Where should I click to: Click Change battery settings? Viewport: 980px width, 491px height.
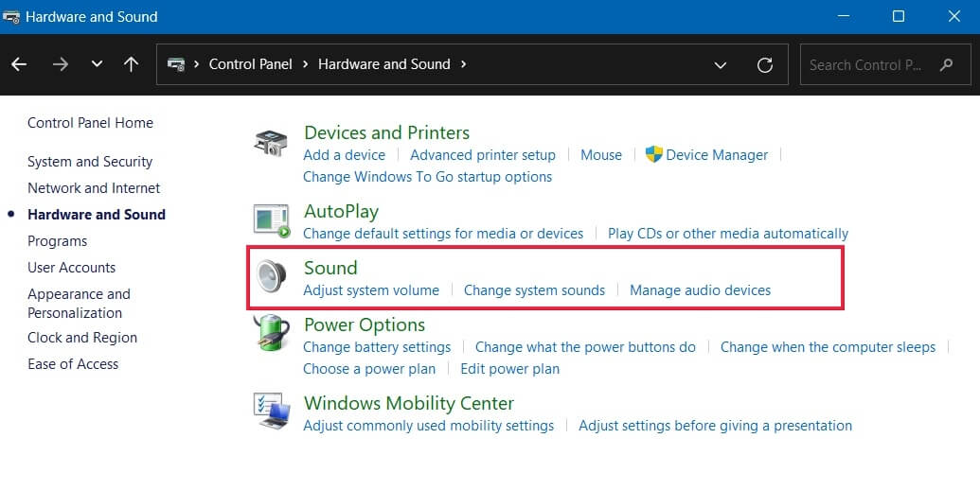pyautogui.click(x=377, y=347)
